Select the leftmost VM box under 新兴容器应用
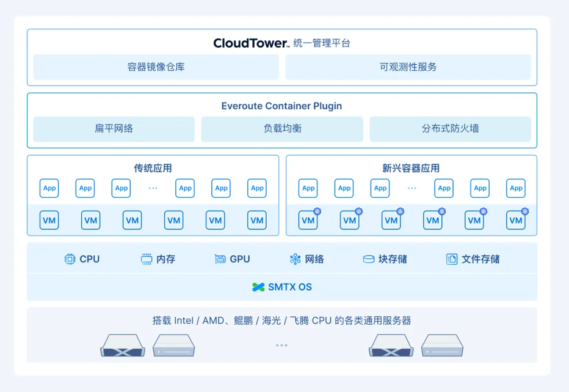 click(x=308, y=220)
